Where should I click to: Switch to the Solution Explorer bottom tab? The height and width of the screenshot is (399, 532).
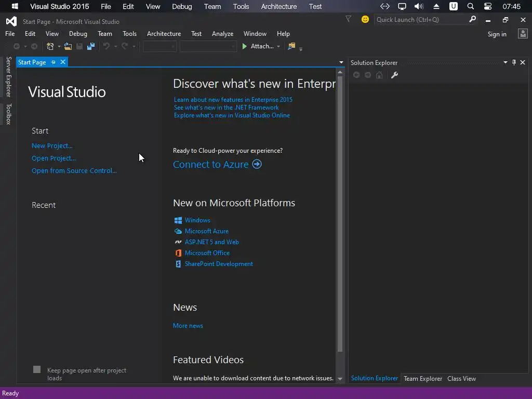[374, 378]
